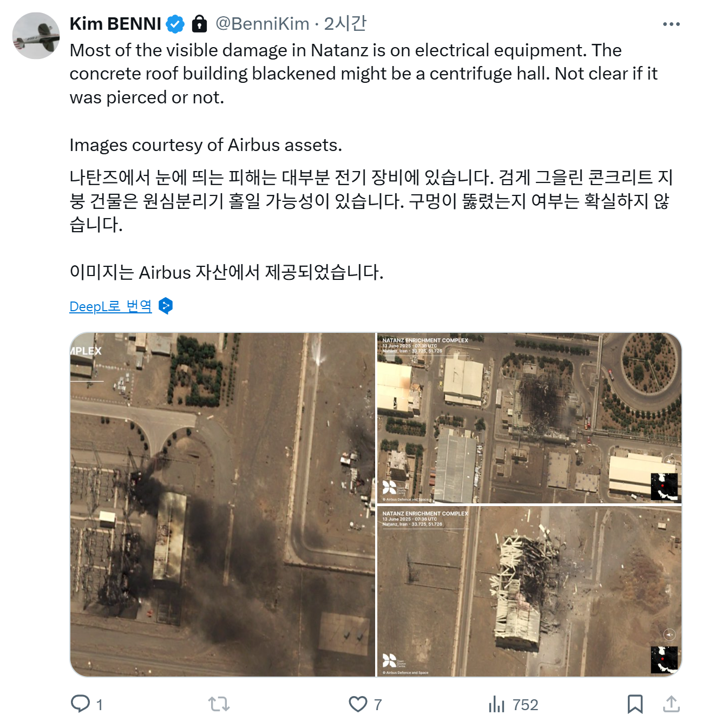Open the share upload icon
This screenshot has height=728, width=701.
(x=671, y=704)
